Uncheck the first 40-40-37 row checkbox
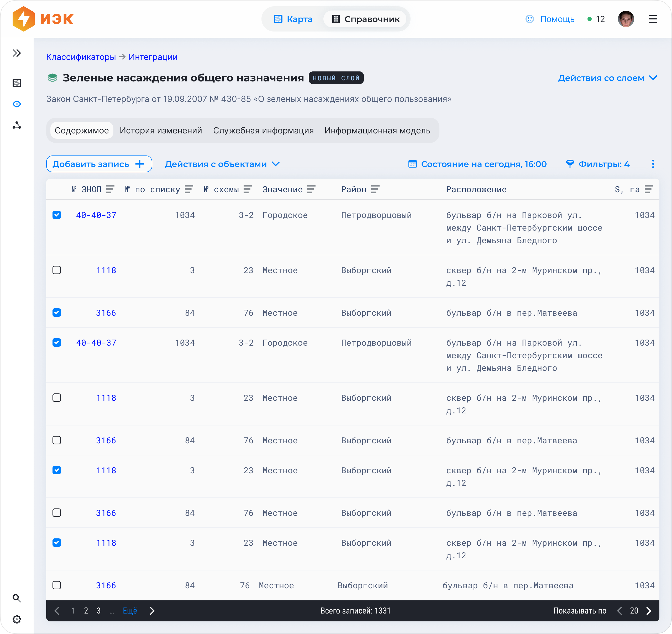The width and height of the screenshot is (672, 634). [x=57, y=215]
